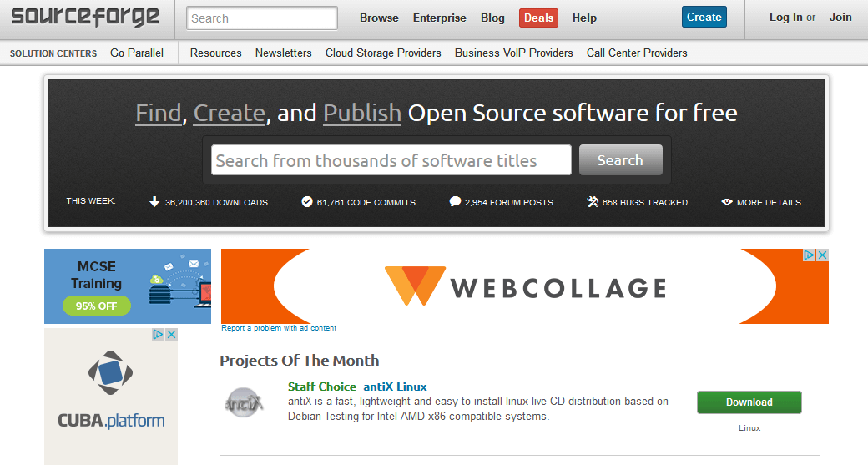Click the eye icon beside More Details
The image size is (868, 465).
[x=727, y=201]
